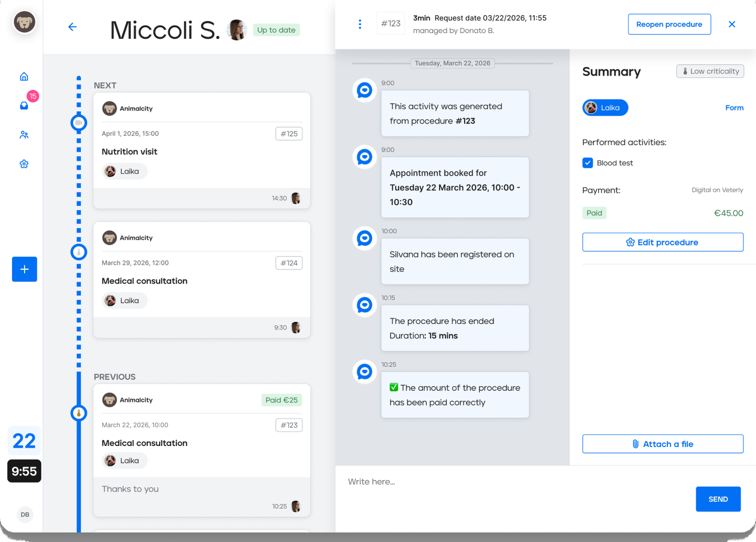Click the #123 procedure number in header
The height and width of the screenshot is (542, 756).
coord(391,24)
